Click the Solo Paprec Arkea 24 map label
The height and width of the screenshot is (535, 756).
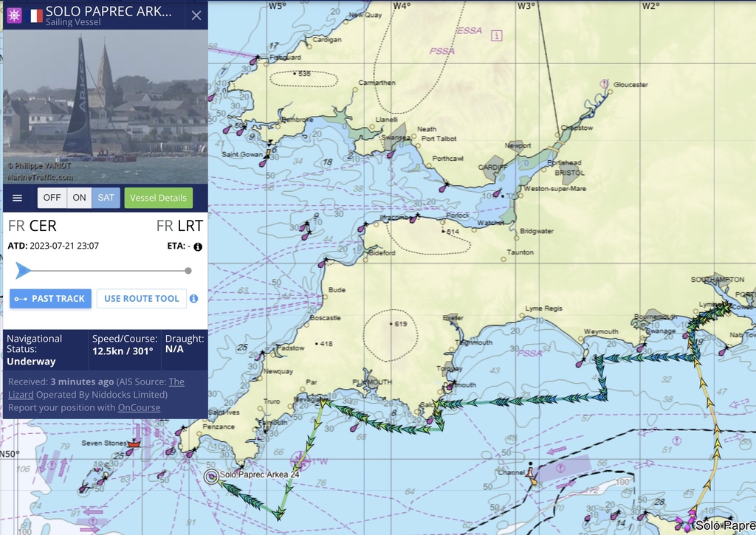(259, 474)
